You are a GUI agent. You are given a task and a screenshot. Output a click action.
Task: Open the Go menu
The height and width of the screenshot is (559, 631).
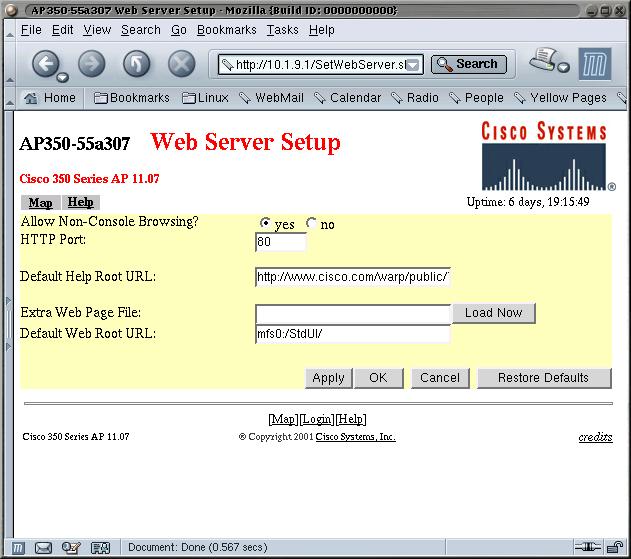click(179, 30)
